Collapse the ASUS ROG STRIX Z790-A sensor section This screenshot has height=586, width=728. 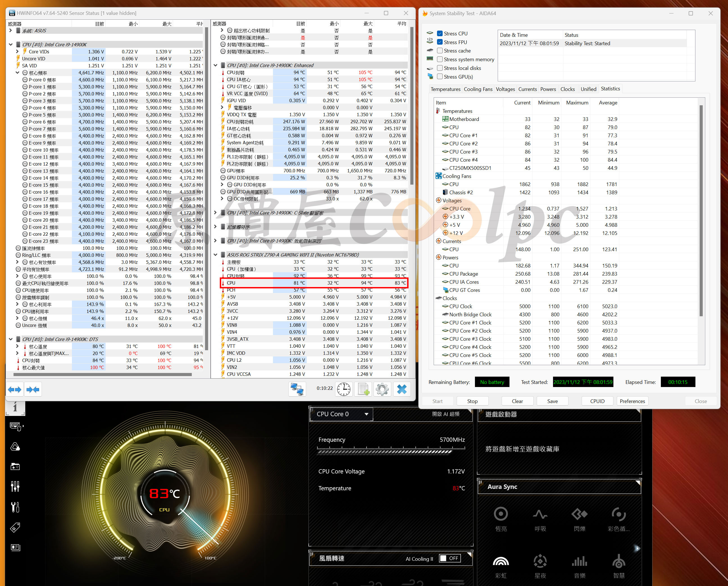coord(215,255)
